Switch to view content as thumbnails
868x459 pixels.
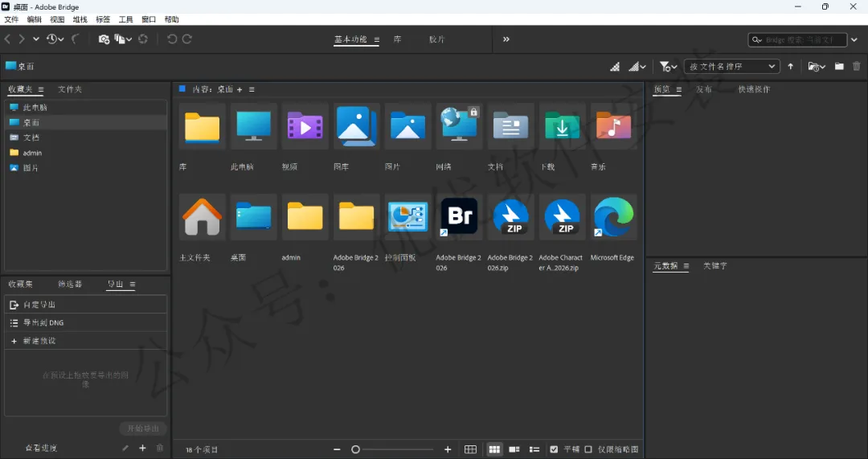click(494, 449)
